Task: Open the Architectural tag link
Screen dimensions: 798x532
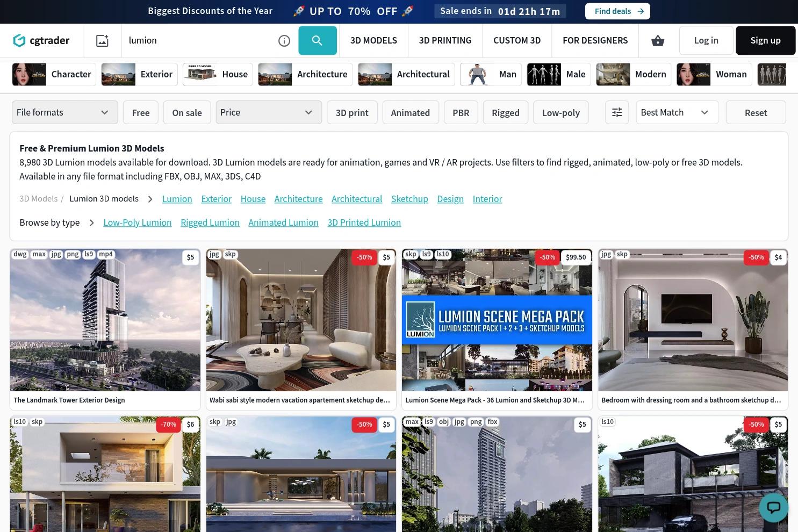Action: click(x=357, y=199)
